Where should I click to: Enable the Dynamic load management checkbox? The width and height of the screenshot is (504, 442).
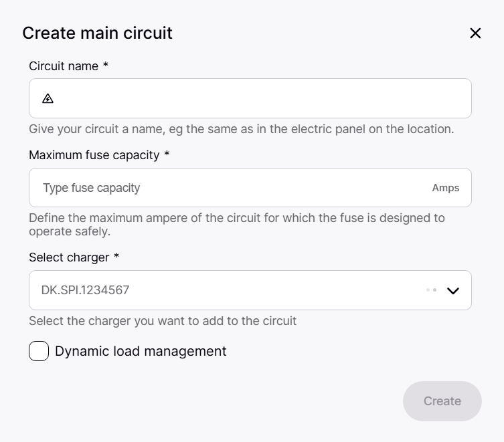click(39, 351)
